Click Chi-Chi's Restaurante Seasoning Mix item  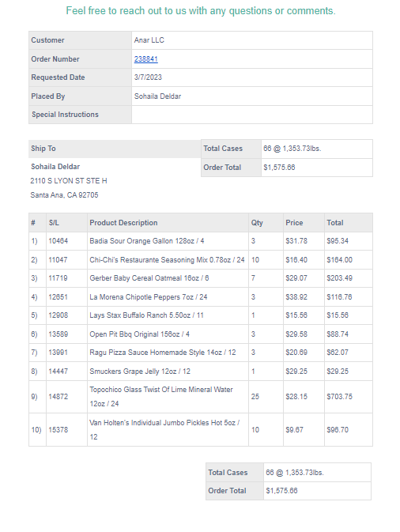click(167, 260)
